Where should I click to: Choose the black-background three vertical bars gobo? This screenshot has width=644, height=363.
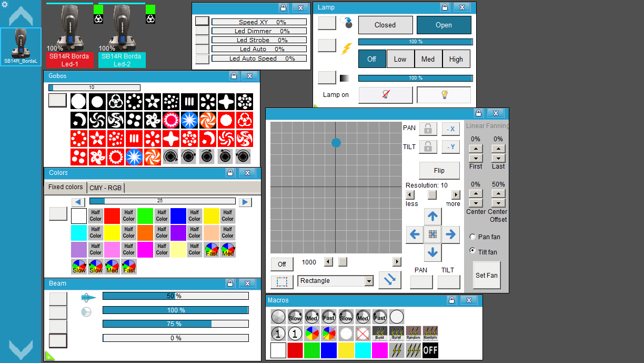point(189,102)
